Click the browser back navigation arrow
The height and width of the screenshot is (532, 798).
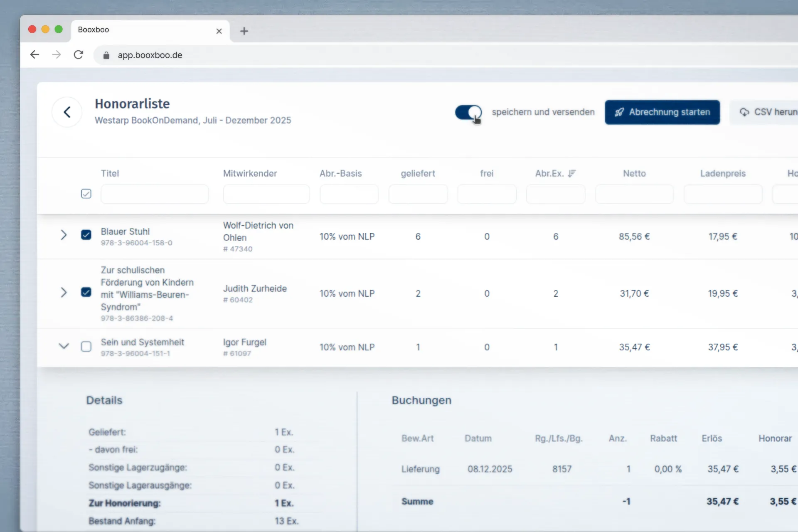pyautogui.click(x=35, y=55)
